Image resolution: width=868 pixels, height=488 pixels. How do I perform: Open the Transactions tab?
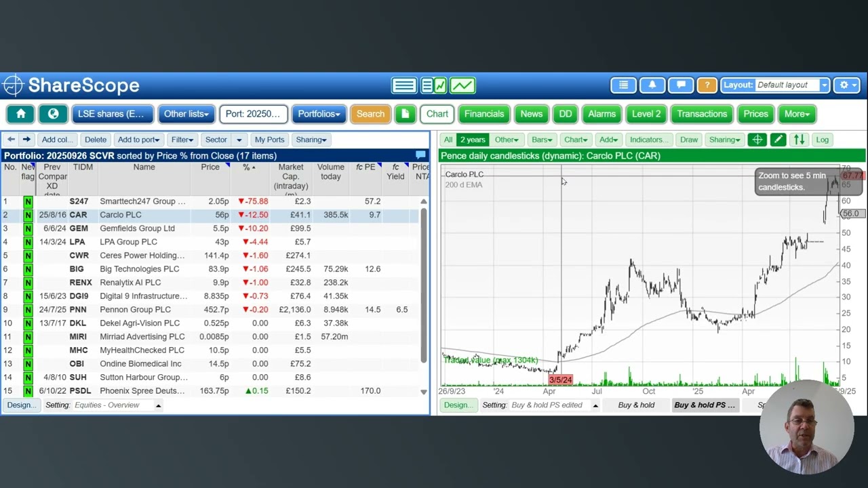[702, 114]
